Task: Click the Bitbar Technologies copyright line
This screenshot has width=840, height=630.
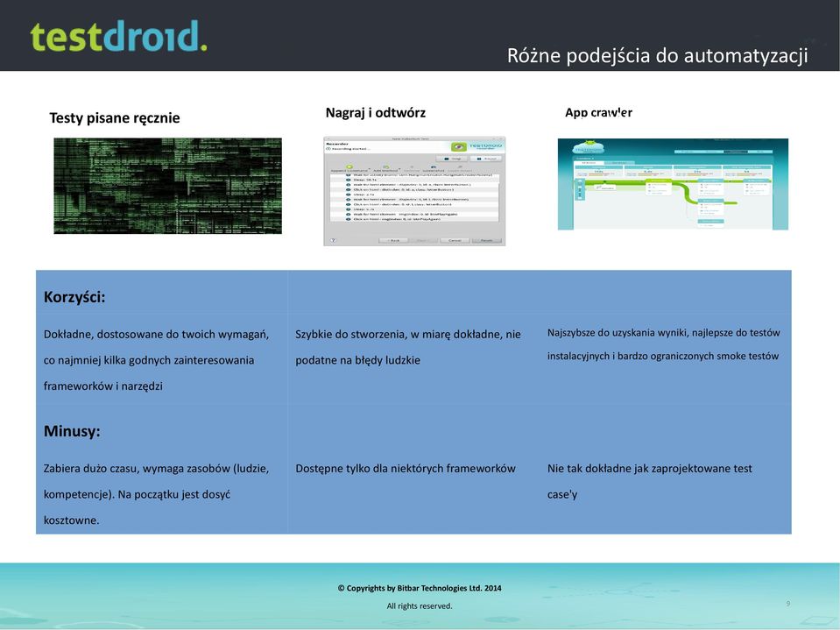Action: [x=420, y=588]
